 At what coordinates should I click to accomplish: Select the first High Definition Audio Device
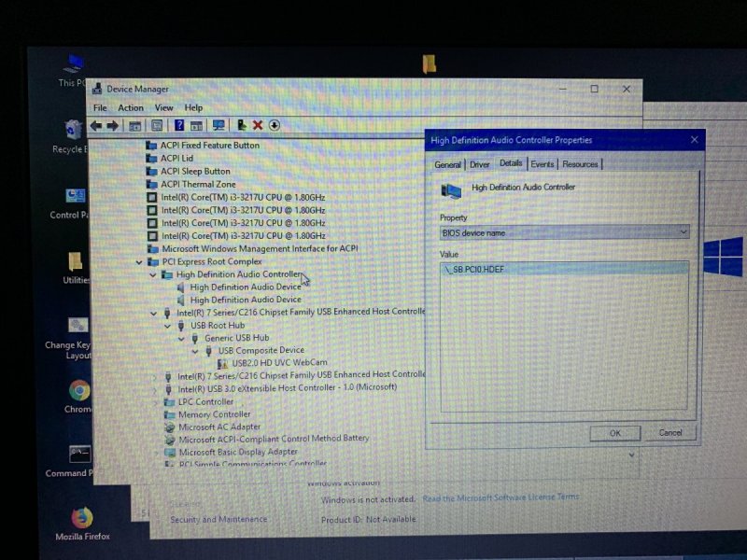(246, 287)
